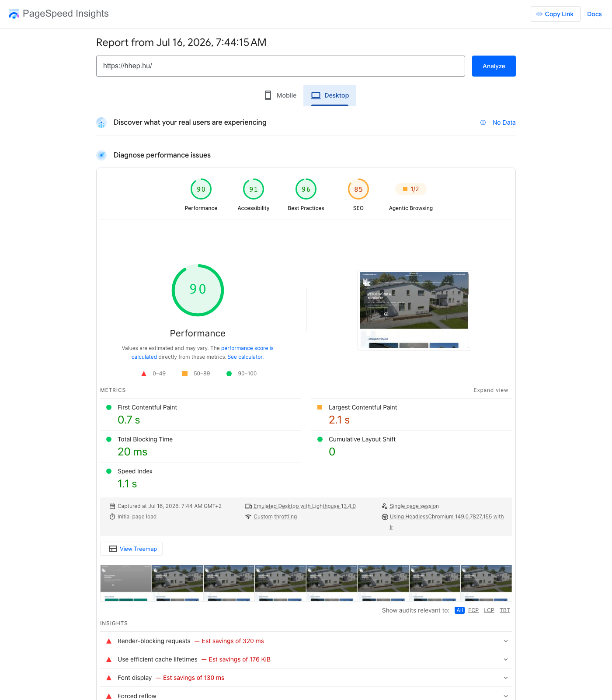
Task: Select the Desktop tab
Action: click(330, 95)
